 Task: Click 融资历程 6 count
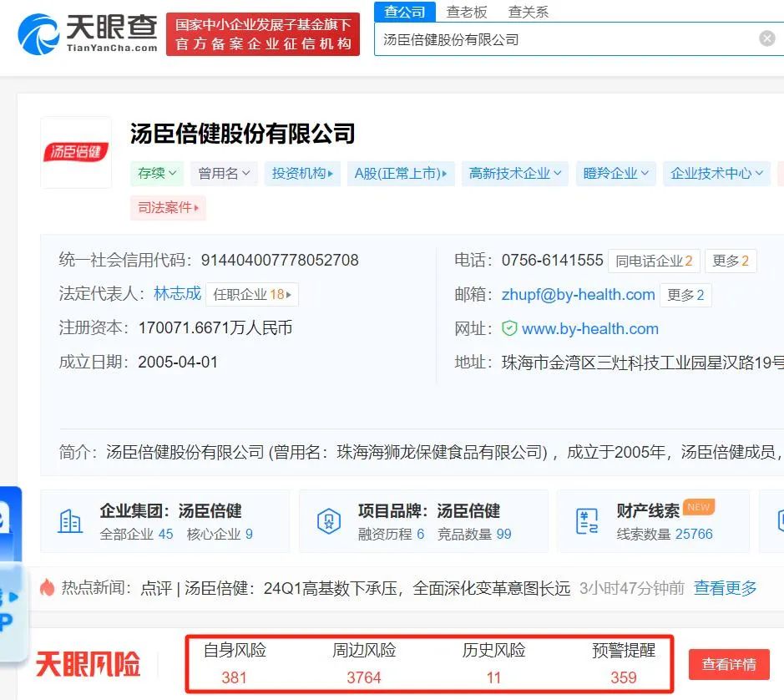coord(391,534)
